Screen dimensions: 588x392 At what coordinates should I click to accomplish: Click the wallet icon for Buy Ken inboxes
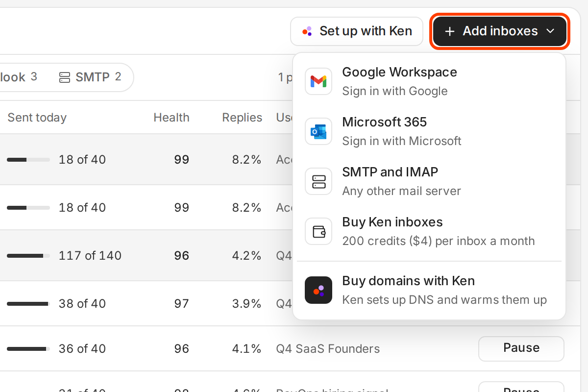point(318,231)
